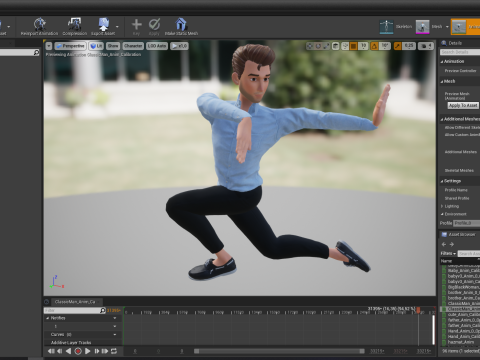480x360 pixels.
Task: Click the orange timeline playhead marker
Action: (x=418, y=310)
